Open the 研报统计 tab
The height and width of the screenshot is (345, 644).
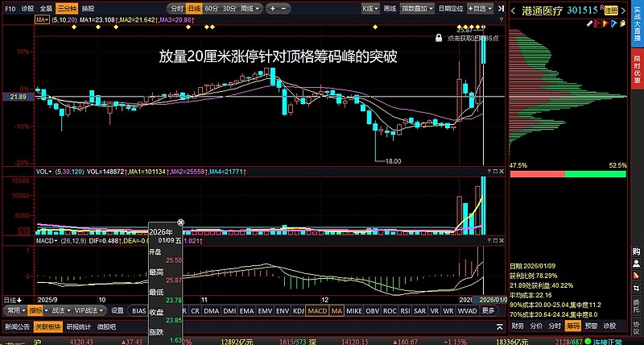click(x=79, y=327)
